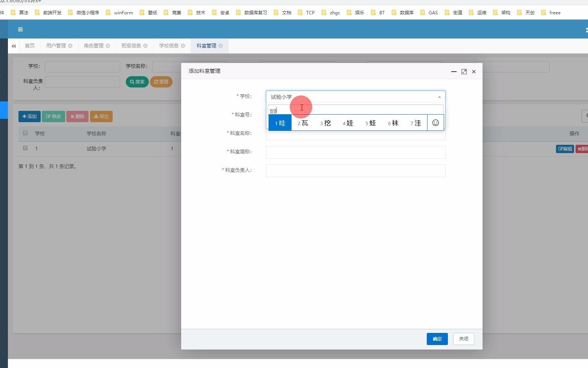The height and width of the screenshot is (368, 588).
Task: Tick the checkbox for the 试验小学 row
Action: point(25,148)
